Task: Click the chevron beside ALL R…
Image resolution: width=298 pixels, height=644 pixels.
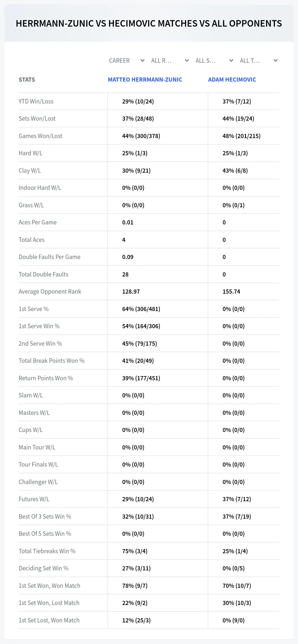Action: [x=187, y=61]
